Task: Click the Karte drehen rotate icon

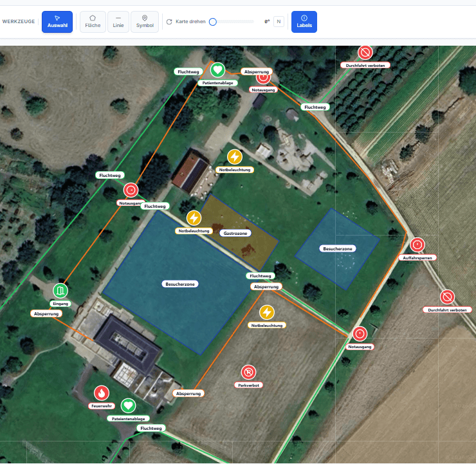Action: [169, 22]
